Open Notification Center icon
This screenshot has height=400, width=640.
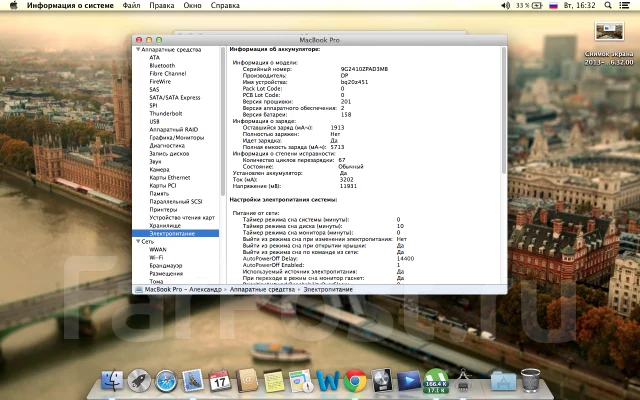click(x=624, y=5)
